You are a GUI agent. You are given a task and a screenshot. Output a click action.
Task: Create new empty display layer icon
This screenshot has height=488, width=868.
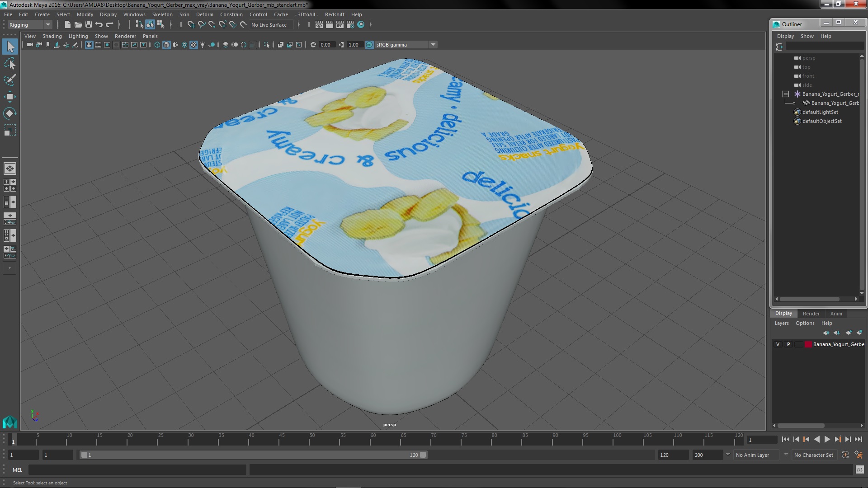point(849,333)
